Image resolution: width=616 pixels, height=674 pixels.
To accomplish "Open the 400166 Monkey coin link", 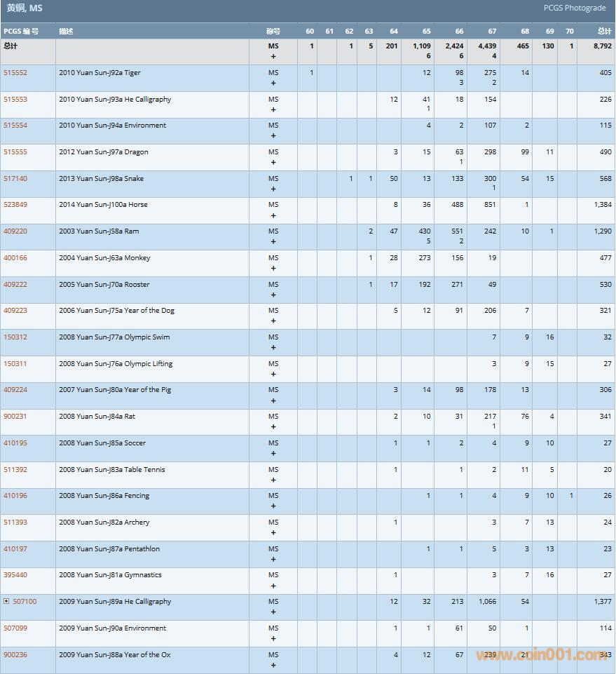I will [x=15, y=258].
